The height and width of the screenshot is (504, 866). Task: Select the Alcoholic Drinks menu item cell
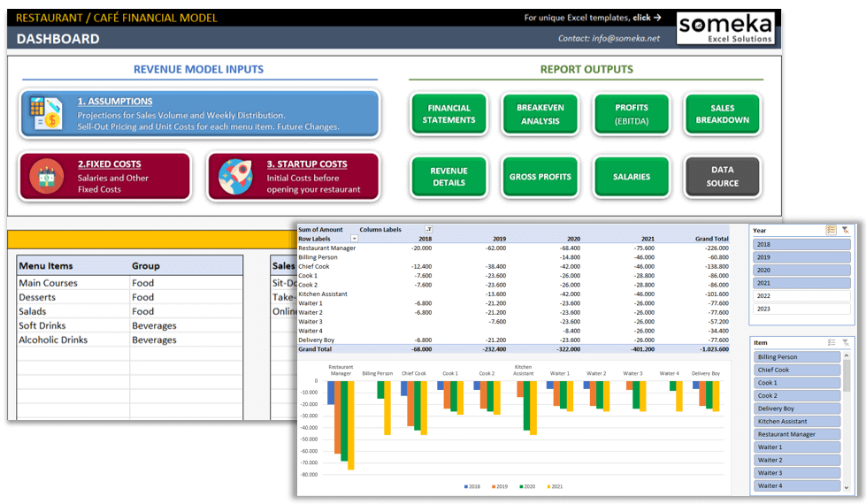pyautogui.click(x=73, y=340)
